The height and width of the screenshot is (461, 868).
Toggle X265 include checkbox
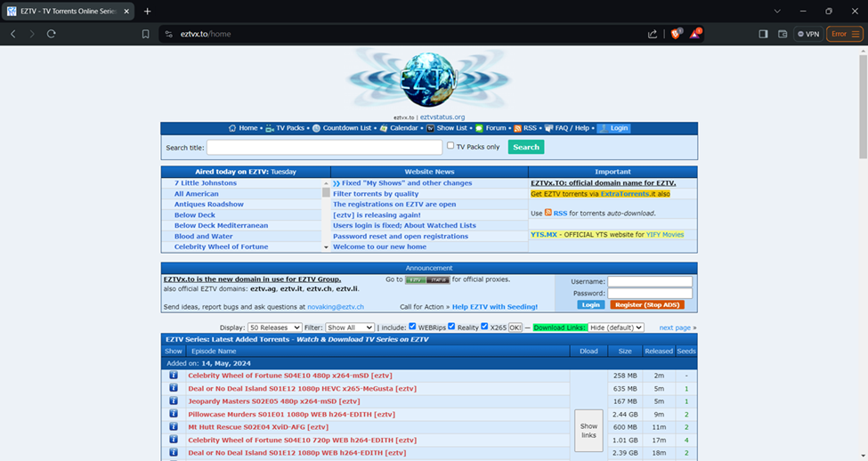point(484,327)
